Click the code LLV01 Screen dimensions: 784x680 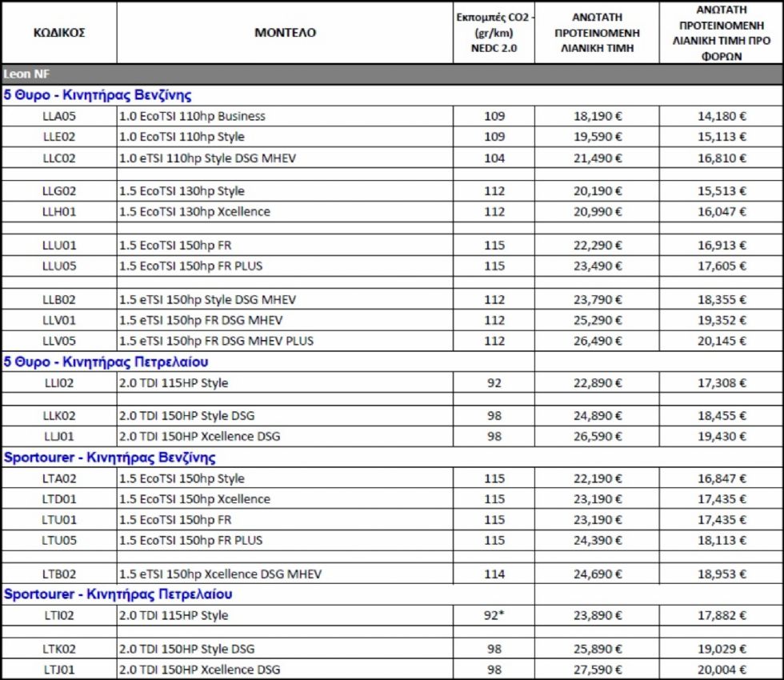[x=59, y=320]
